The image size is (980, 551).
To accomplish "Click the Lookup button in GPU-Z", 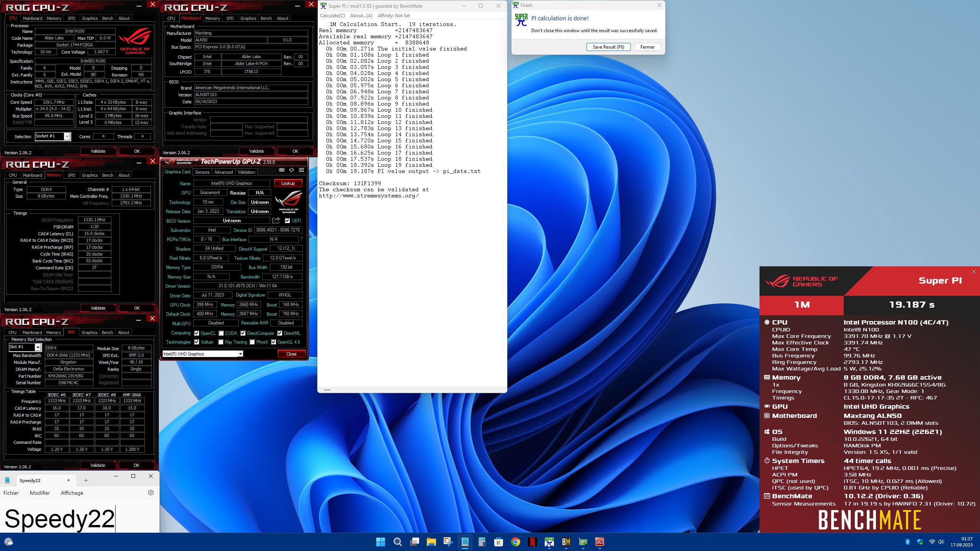I will coord(288,183).
